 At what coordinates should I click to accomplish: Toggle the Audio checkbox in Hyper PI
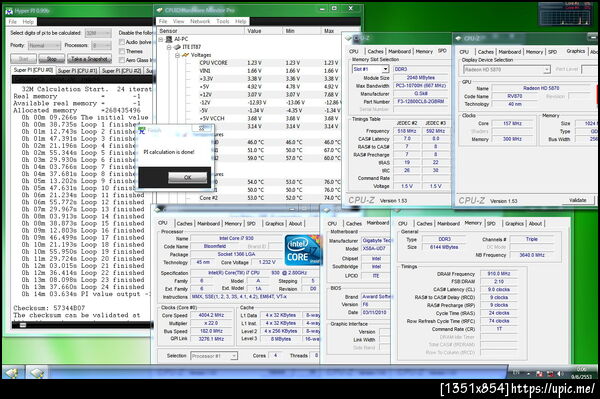[122, 42]
